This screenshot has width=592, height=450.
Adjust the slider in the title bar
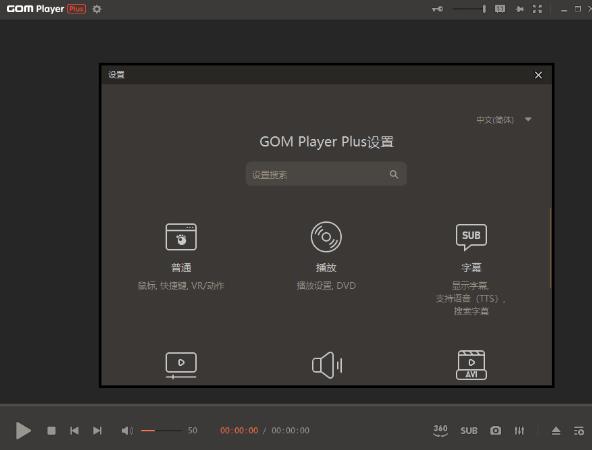click(470, 9)
